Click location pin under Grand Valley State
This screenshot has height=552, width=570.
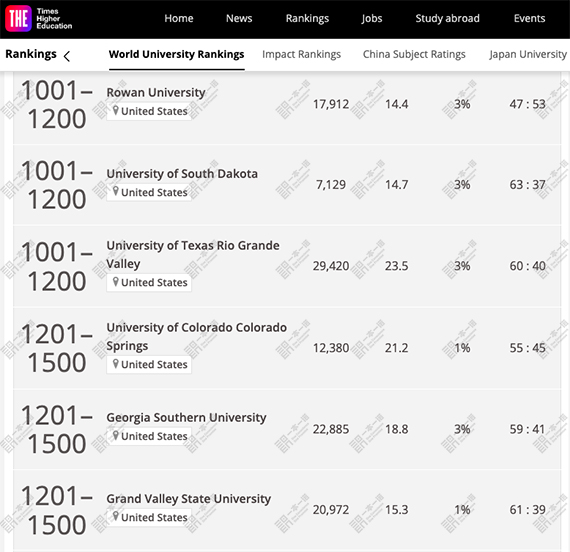[116, 516]
